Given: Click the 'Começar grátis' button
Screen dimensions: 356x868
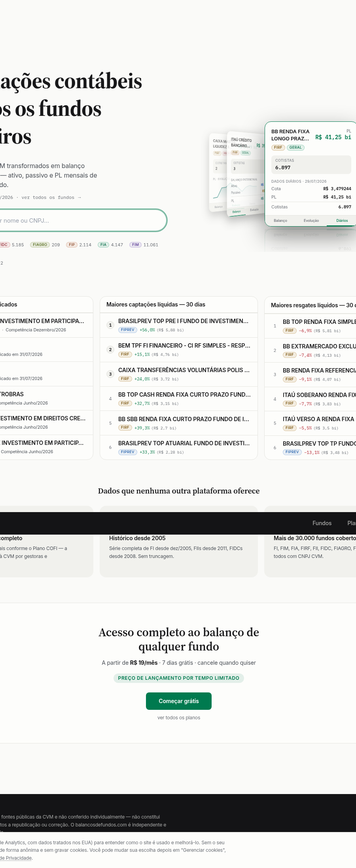Looking at the screenshot, I should (x=179, y=701).
